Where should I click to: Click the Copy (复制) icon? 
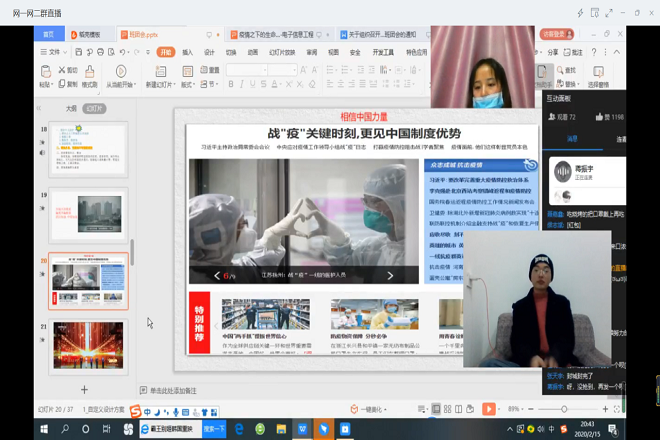click(x=62, y=84)
